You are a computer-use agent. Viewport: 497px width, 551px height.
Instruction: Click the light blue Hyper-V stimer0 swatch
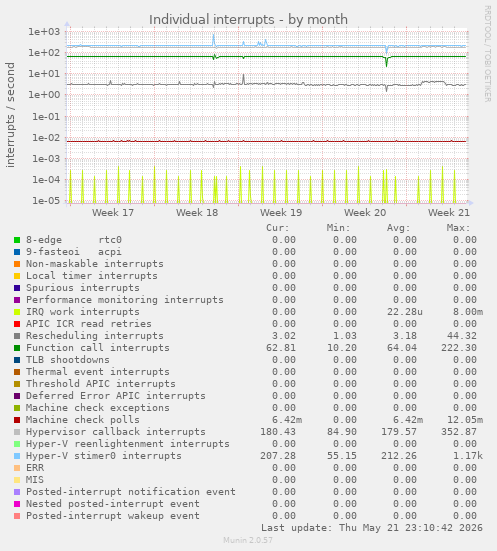pyautogui.click(x=17, y=456)
